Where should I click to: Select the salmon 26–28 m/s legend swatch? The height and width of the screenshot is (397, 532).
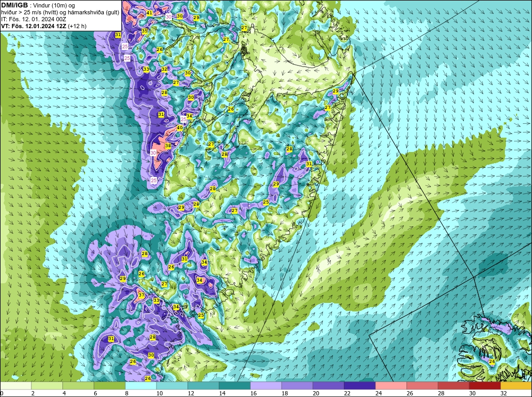[422, 386]
